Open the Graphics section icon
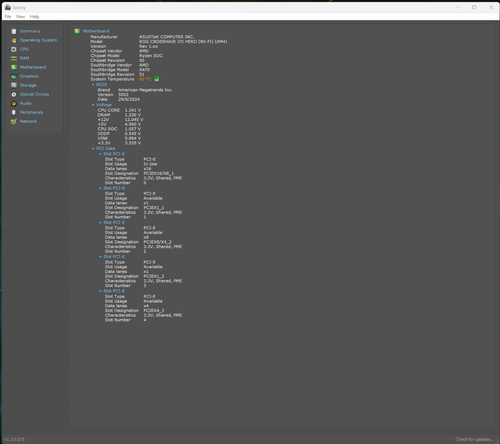This screenshot has height=444, width=500. point(14,76)
